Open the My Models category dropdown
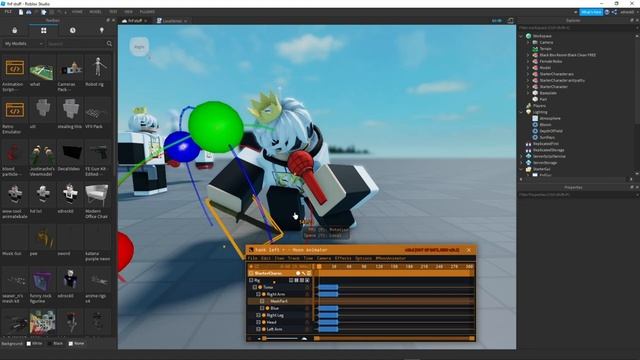640x360 pixels. (24, 44)
